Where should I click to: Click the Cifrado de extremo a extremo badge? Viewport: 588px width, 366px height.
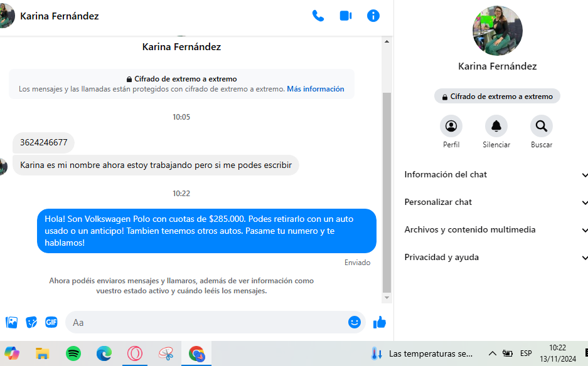pyautogui.click(x=497, y=97)
